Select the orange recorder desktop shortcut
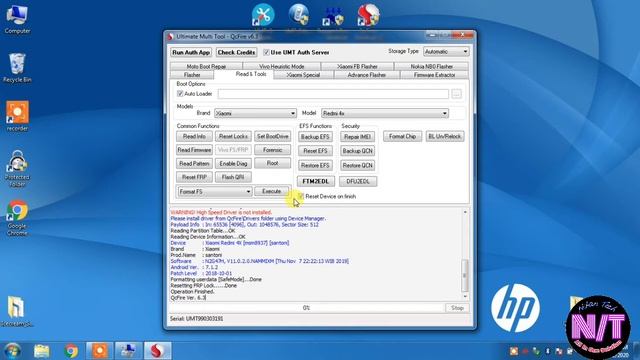 click(17, 116)
